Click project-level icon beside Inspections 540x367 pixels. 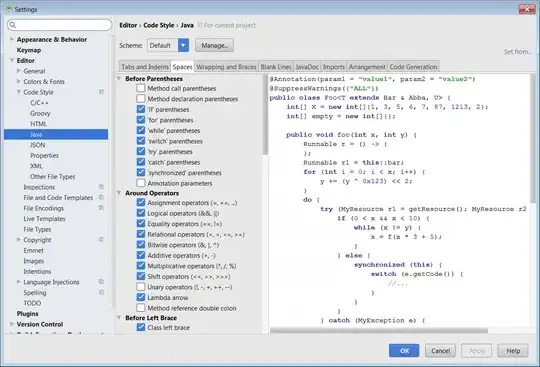101,187
